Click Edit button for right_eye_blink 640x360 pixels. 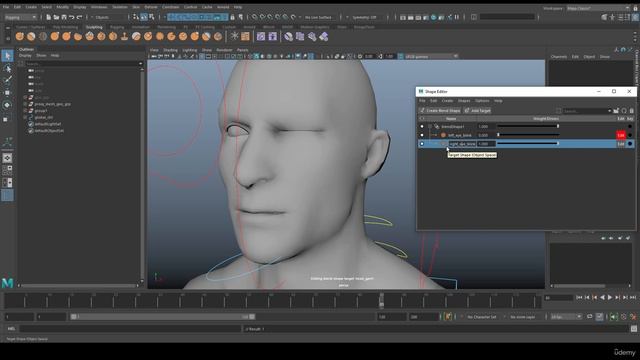[621, 144]
